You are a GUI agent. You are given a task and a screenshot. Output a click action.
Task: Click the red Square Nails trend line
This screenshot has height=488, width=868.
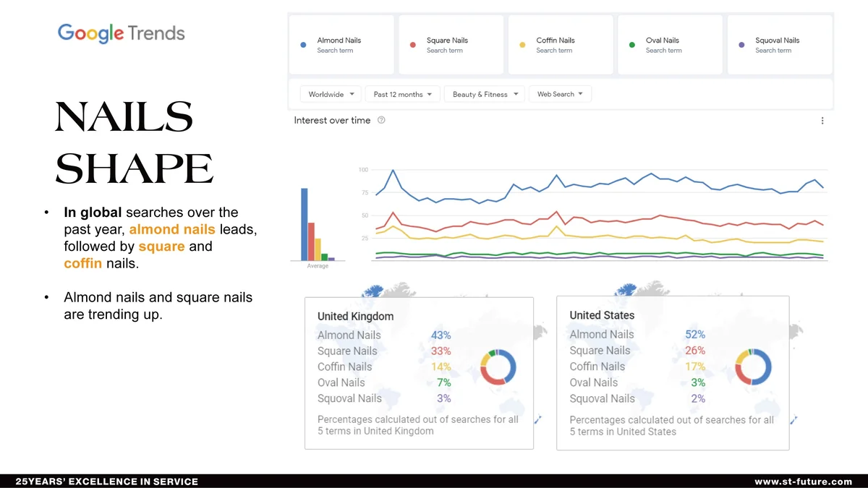[x=600, y=221]
